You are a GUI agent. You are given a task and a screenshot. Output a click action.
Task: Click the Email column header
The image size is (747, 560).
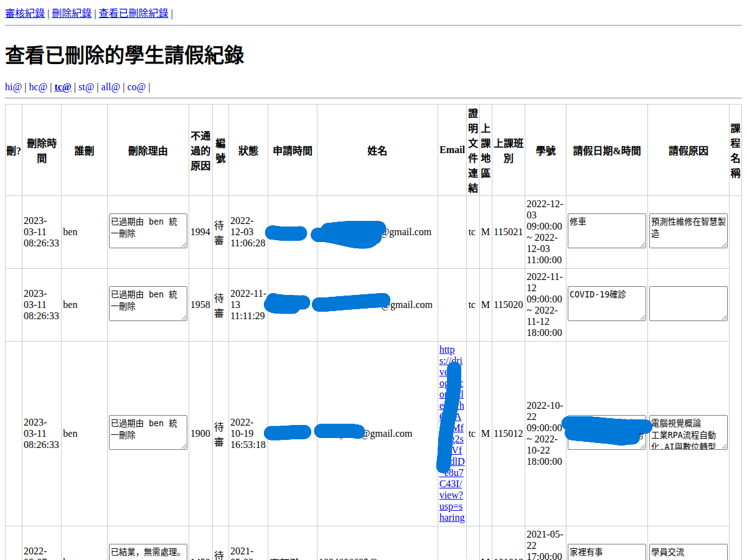pyautogui.click(x=452, y=150)
